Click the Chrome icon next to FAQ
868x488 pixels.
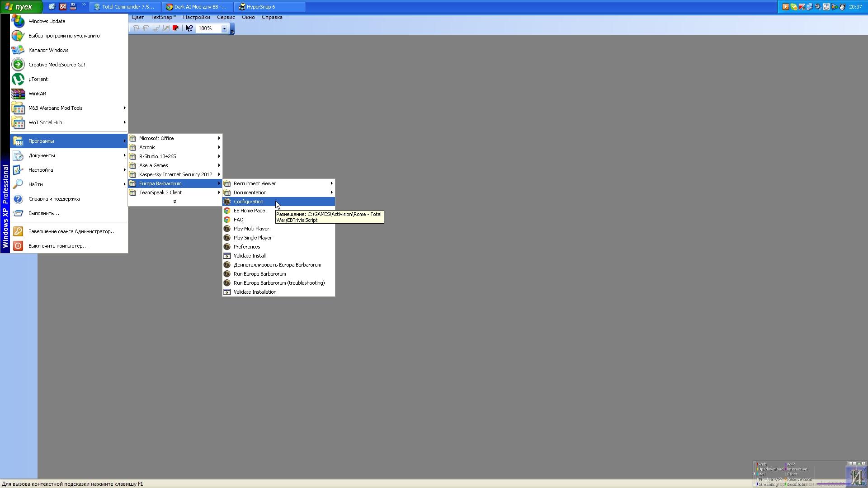click(x=227, y=220)
